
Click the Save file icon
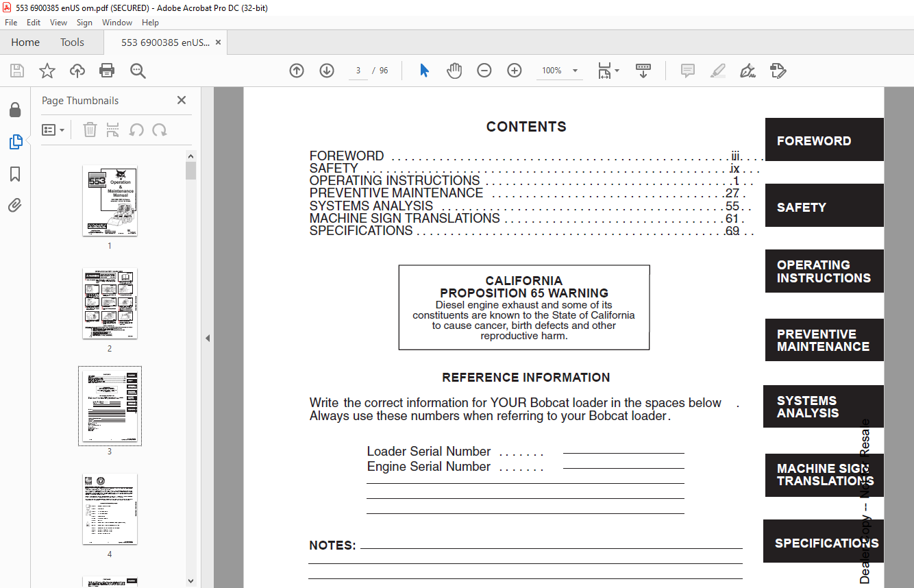pos(17,71)
